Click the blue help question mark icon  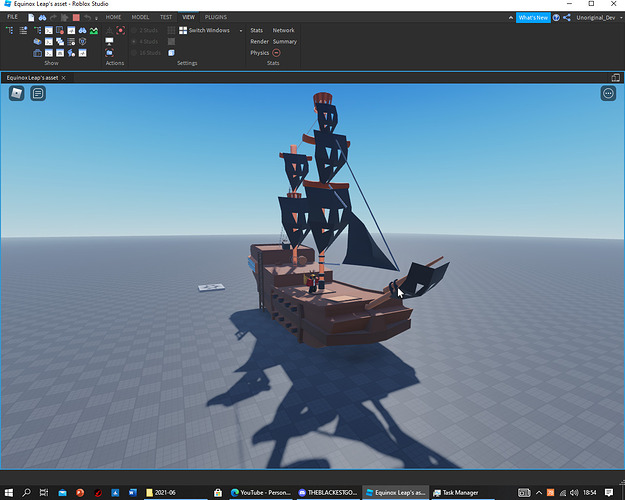(x=556, y=18)
